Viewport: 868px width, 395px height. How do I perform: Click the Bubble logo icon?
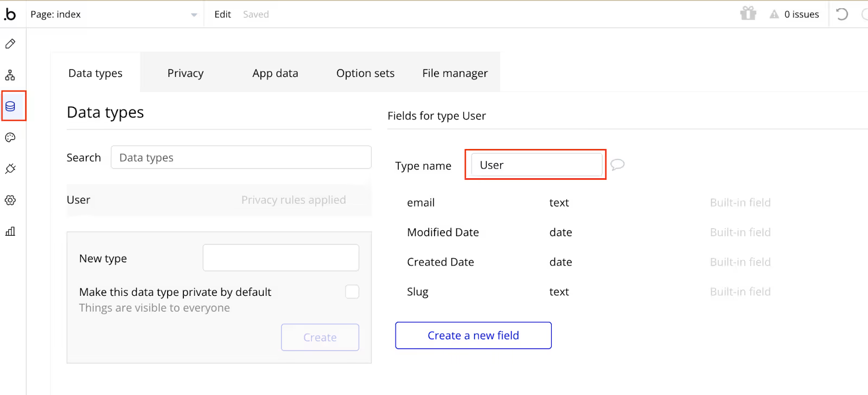(10, 14)
